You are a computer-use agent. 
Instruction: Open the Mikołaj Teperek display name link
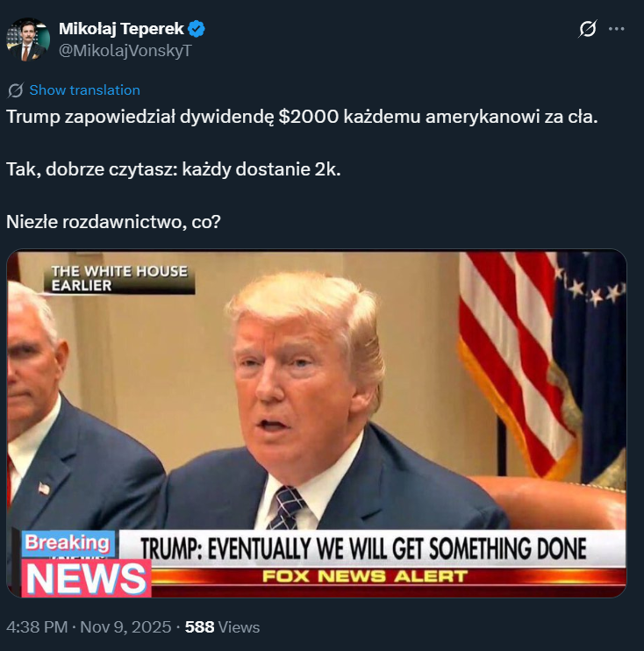[x=121, y=29]
